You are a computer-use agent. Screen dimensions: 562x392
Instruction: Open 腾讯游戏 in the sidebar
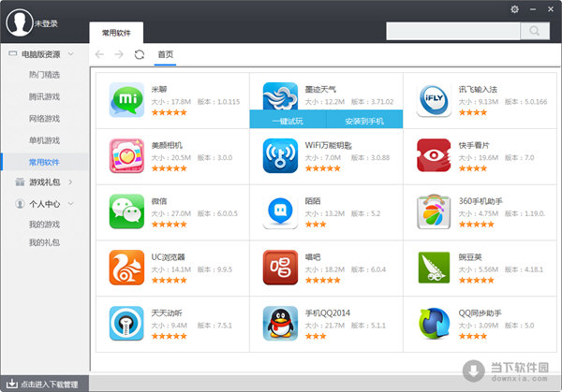coord(44,96)
